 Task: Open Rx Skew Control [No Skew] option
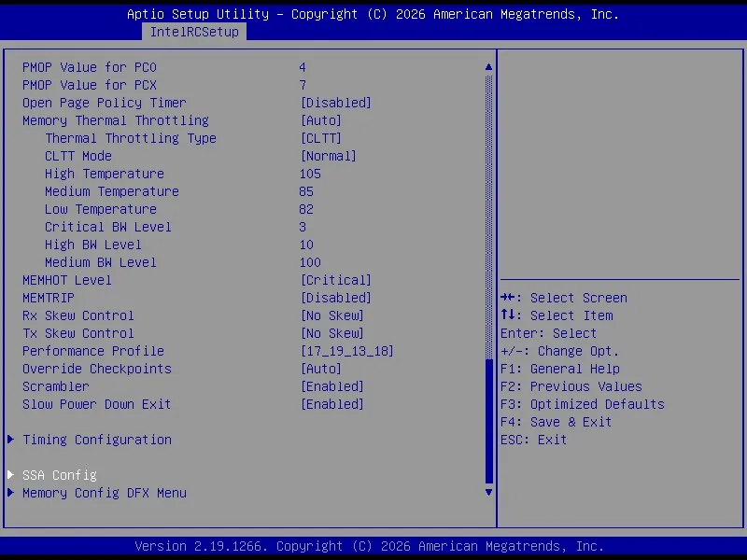332,315
